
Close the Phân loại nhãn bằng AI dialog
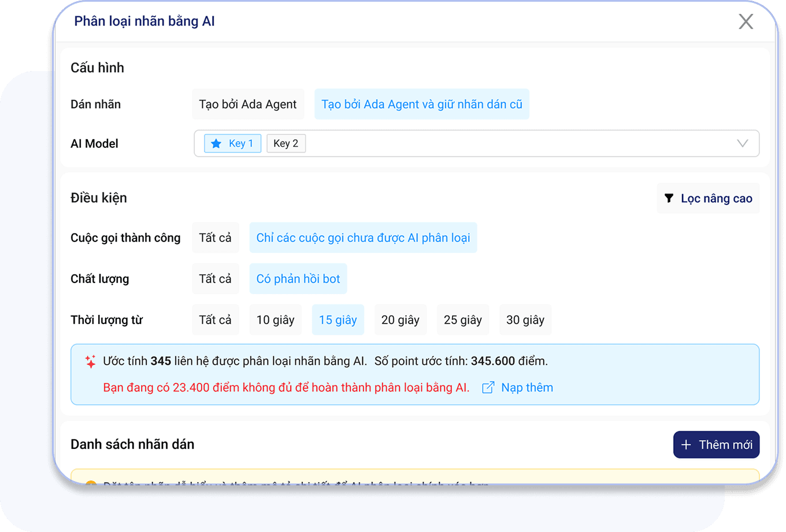[x=746, y=21]
